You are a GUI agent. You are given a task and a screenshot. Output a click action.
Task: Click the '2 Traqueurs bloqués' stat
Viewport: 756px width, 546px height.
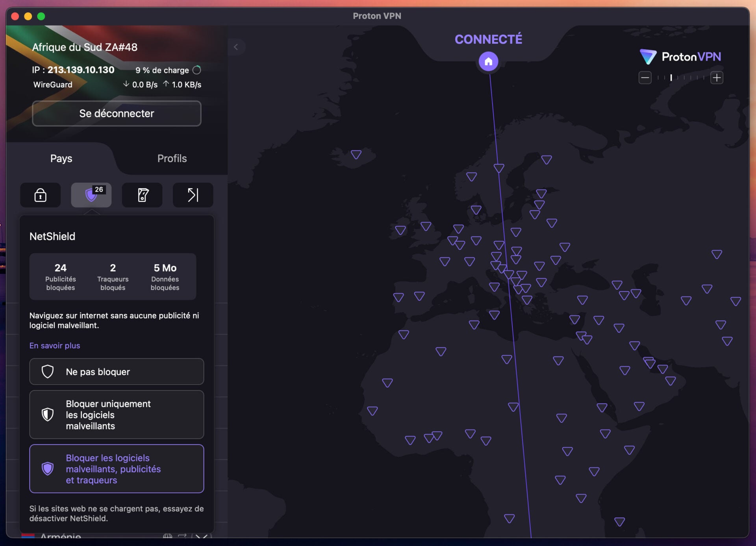coord(113,277)
